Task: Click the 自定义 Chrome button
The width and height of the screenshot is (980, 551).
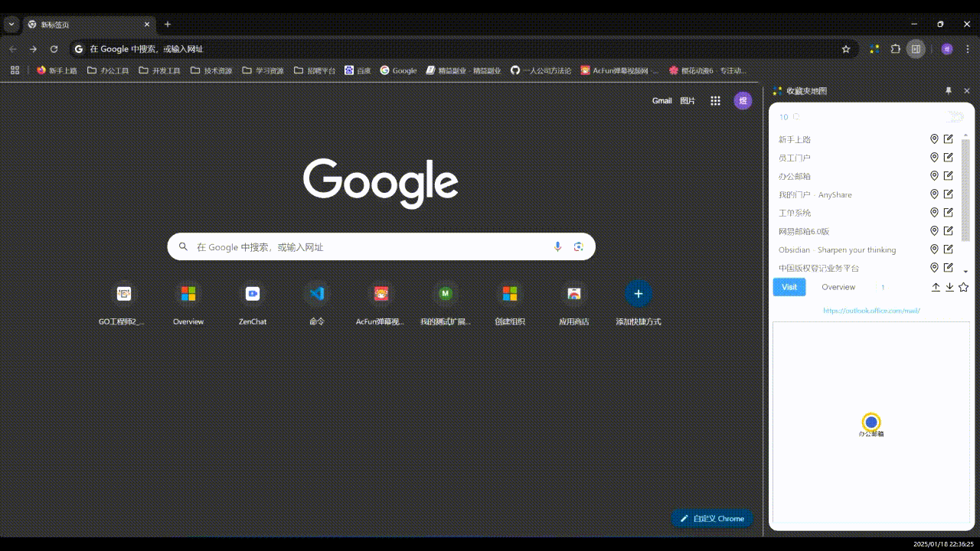Action: click(x=712, y=518)
